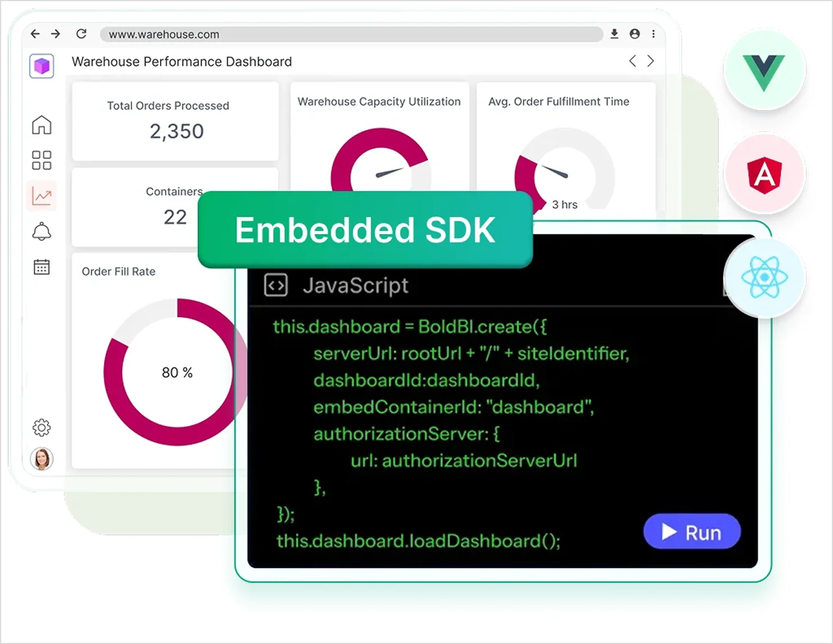Select the analytics chart icon in sidebar
The image size is (833, 644).
click(42, 196)
